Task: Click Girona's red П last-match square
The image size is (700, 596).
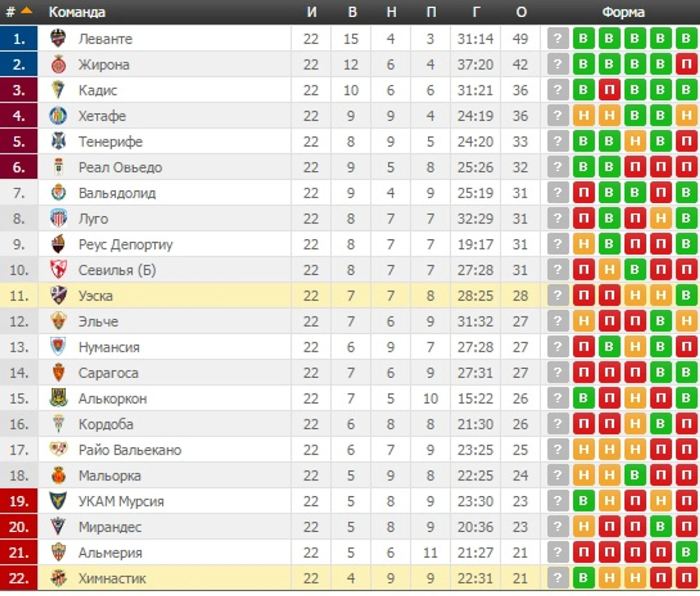Action: pos(686,64)
